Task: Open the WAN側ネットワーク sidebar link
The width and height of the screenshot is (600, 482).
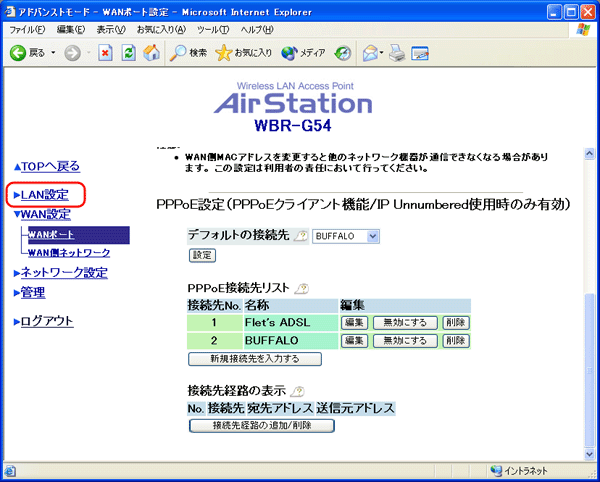Action: point(69,253)
